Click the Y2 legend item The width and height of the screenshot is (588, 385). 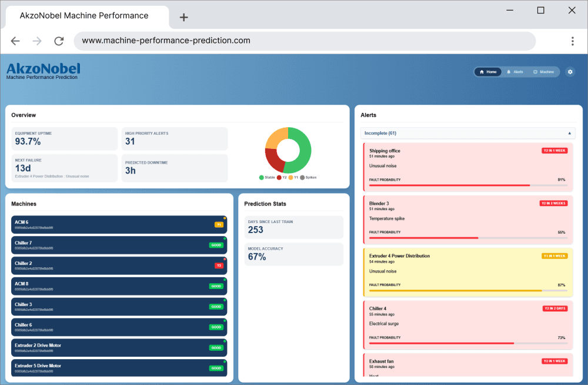(x=282, y=177)
